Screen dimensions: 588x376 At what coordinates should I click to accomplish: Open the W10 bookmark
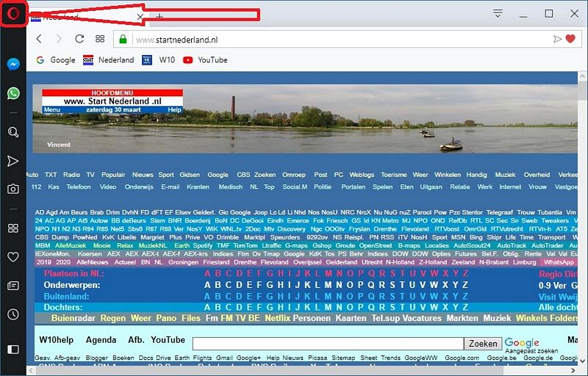(159, 60)
